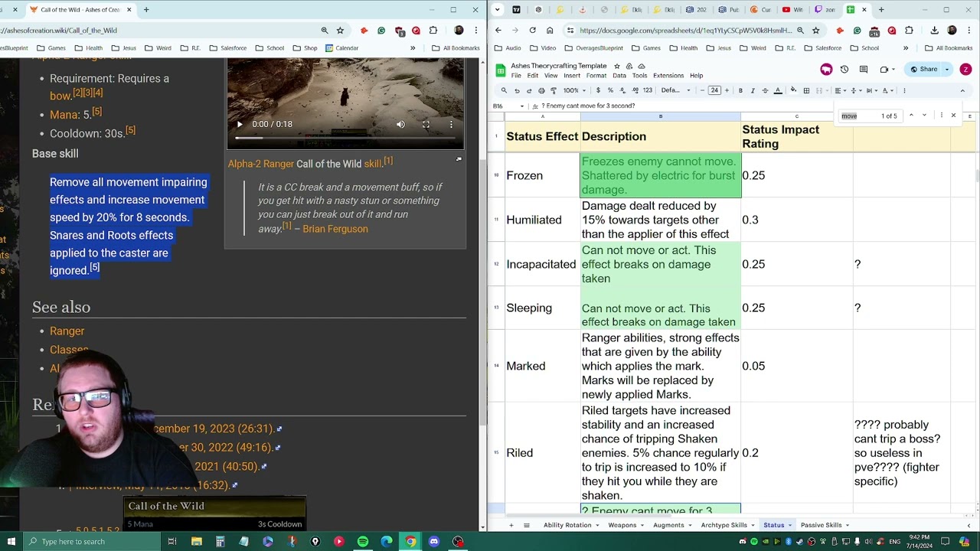
Task: Expand the Share button dropdown arrow
Action: click(x=947, y=69)
